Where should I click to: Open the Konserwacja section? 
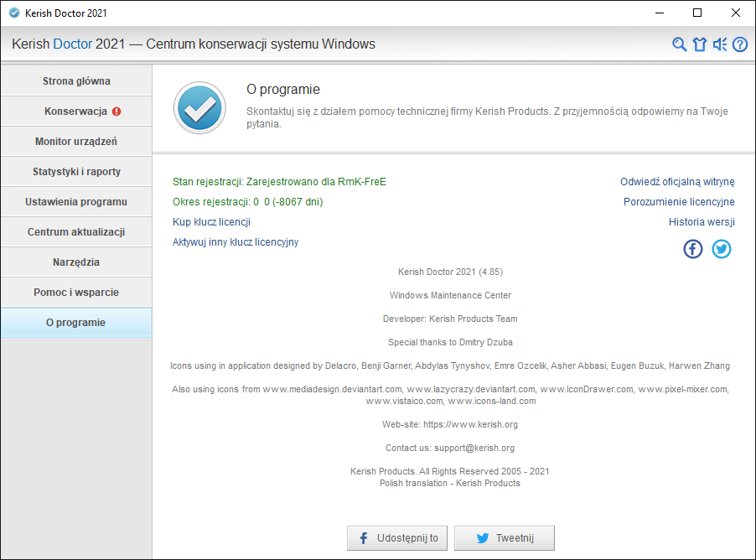[x=76, y=111]
